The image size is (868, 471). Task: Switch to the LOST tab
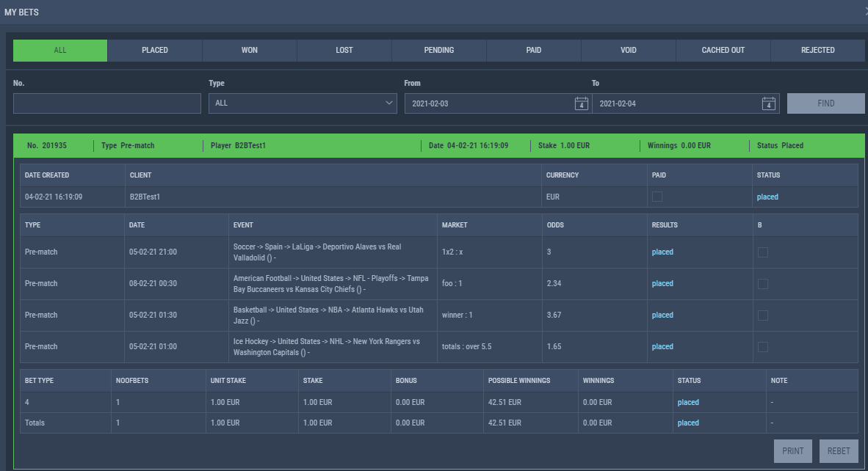[x=344, y=51]
